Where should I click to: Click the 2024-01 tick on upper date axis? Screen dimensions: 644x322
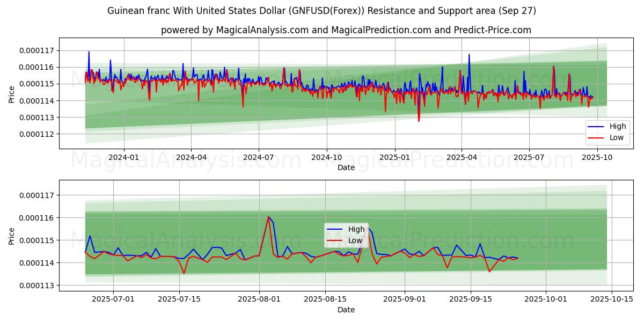pyautogui.click(x=124, y=158)
